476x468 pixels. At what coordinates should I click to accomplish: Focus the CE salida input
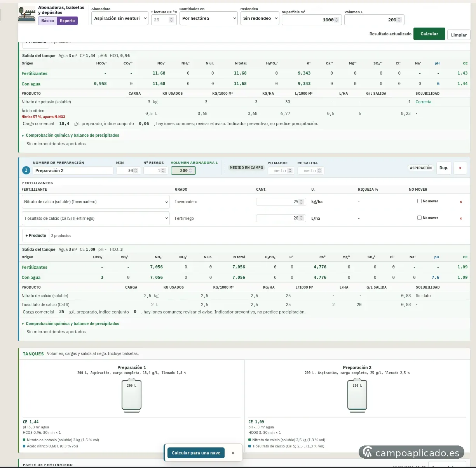tap(311, 170)
